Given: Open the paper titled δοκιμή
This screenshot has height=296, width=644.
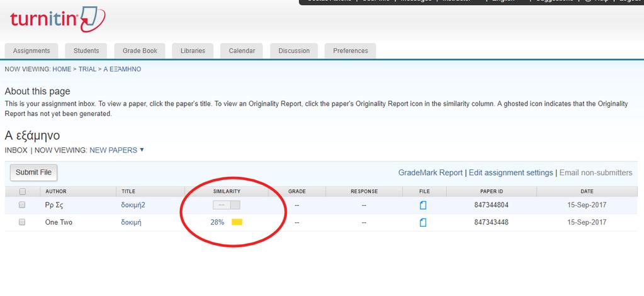Looking at the screenshot, I should 131,222.
